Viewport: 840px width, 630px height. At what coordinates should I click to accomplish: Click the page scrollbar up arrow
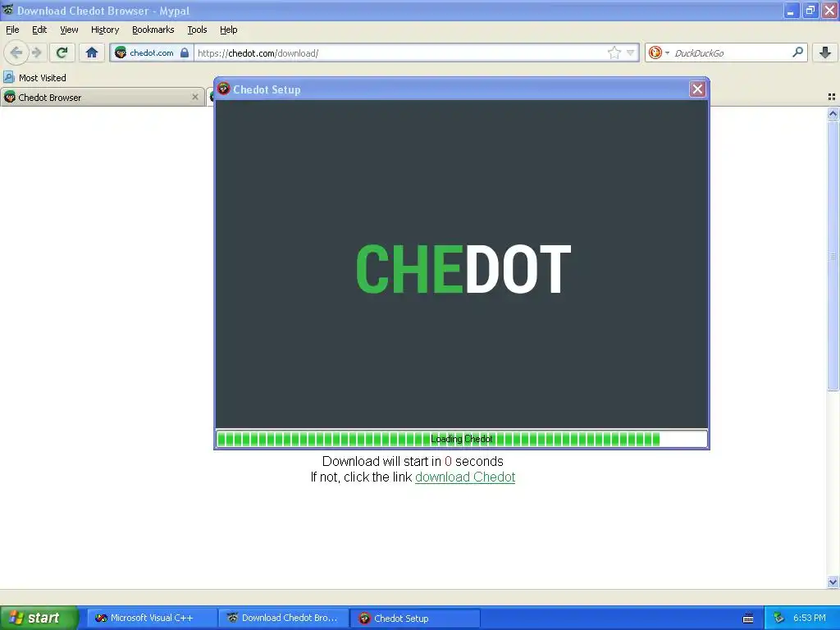point(833,113)
